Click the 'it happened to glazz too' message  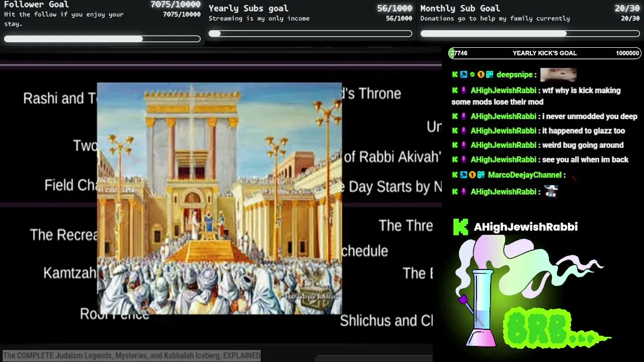tap(584, 131)
